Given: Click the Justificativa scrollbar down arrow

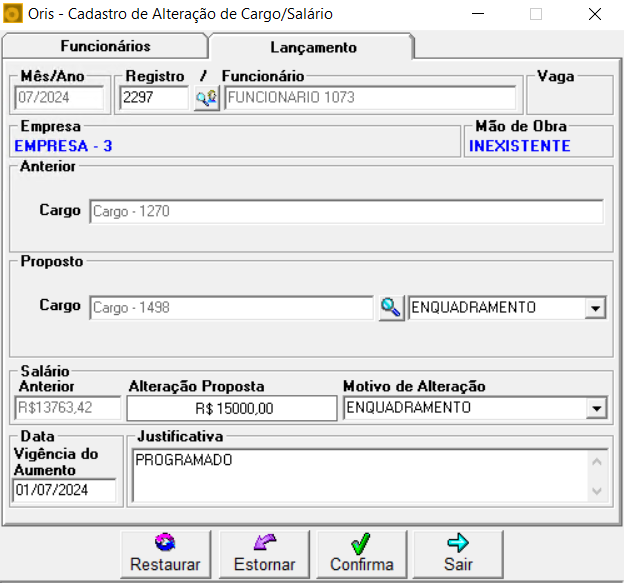Looking at the screenshot, I should 597,491.
